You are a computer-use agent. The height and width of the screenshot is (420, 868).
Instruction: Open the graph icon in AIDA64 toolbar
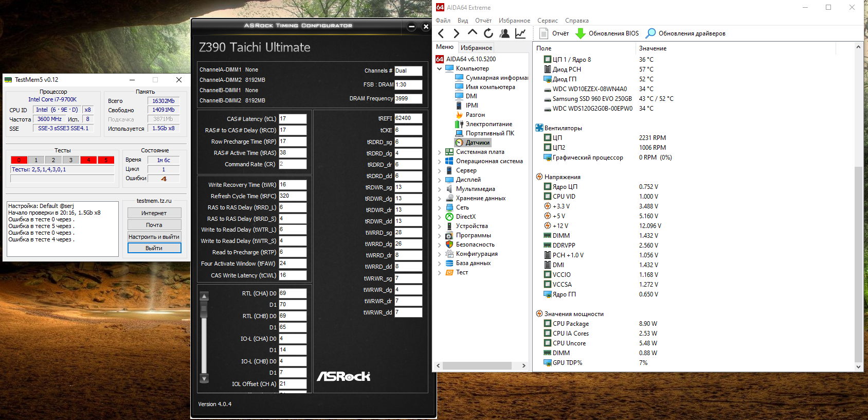pos(520,33)
